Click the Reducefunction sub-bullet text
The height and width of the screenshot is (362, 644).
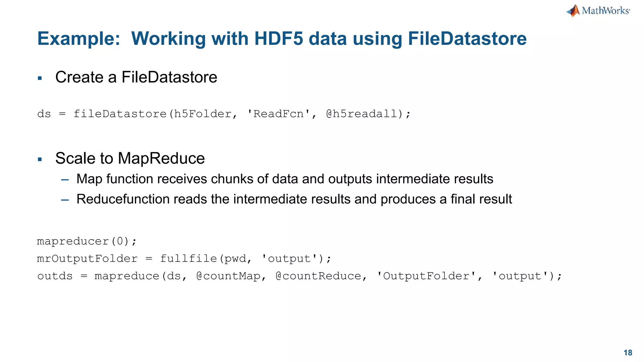(294, 199)
